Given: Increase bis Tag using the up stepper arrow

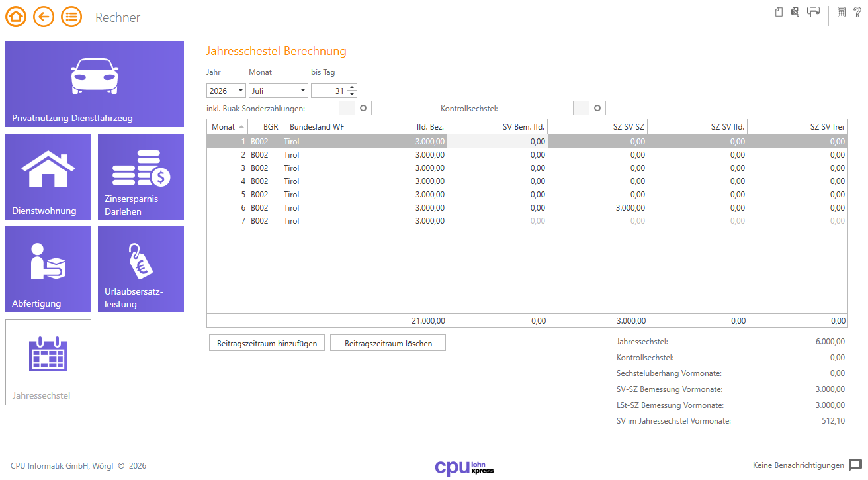Looking at the screenshot, I should 351,87.
